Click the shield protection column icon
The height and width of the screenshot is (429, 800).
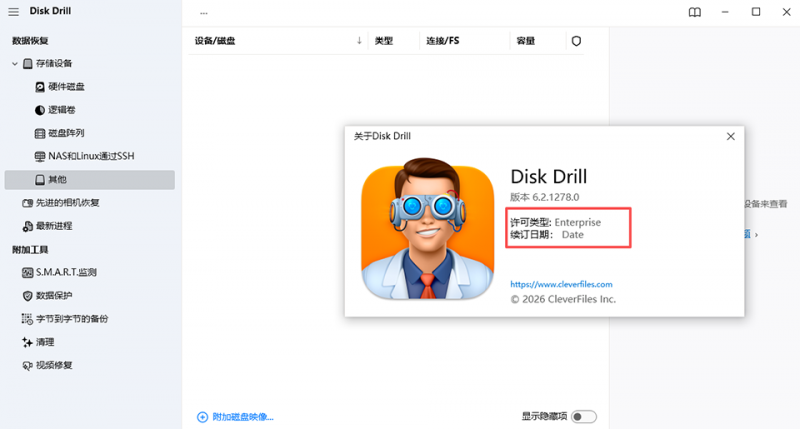(577, 41)
